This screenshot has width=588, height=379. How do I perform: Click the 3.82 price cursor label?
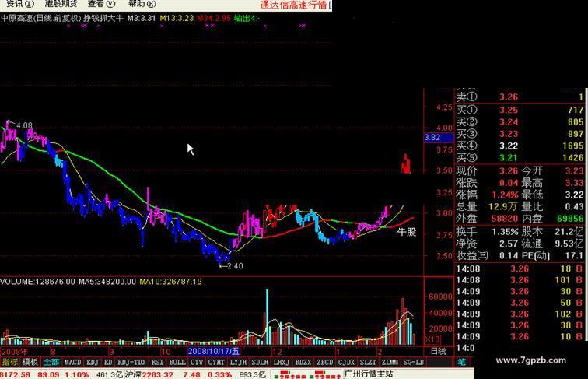click(x=439, y=137)
